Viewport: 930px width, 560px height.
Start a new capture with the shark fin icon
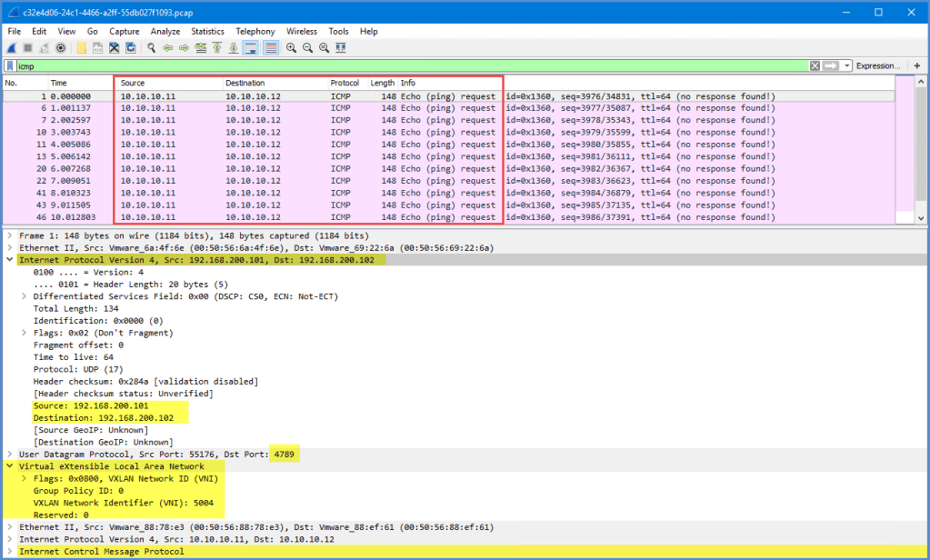click(x=10, y=47)
